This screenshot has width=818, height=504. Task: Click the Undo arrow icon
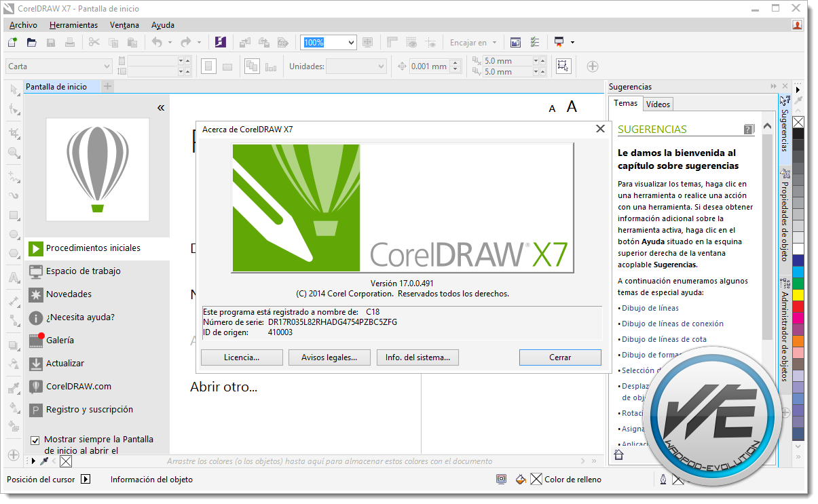point(157,42)
